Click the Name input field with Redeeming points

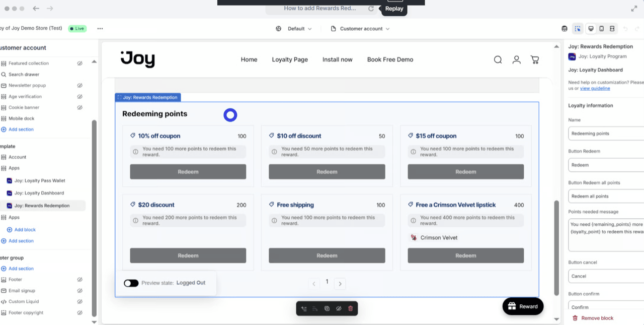click(606, 134)
